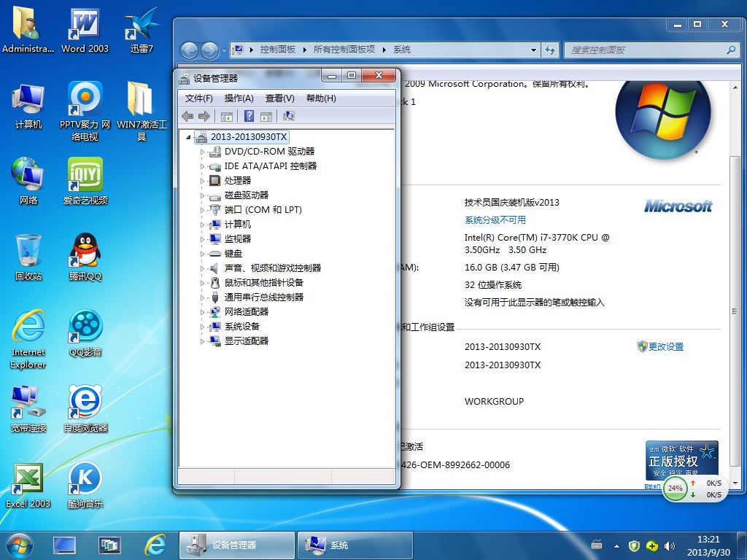Click the Back button in the 系统 window
Image resolution: width=747 pixels, height=560 pixels.
(189, 50)
